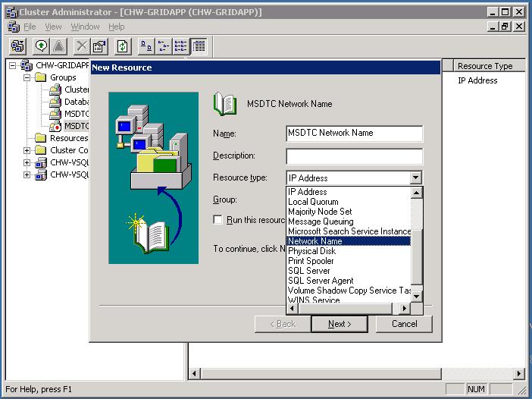Open the View menu

[53, 27]
